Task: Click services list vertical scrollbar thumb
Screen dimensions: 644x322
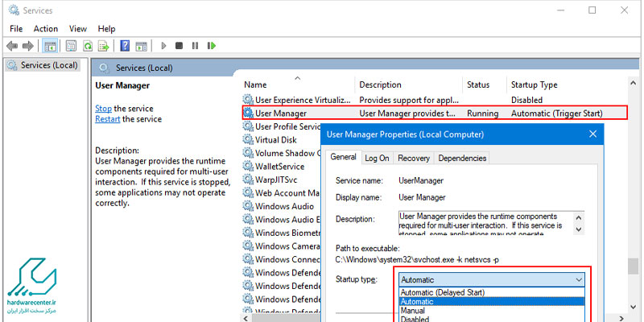Action: pyautogui.click(x=633, y=266)
